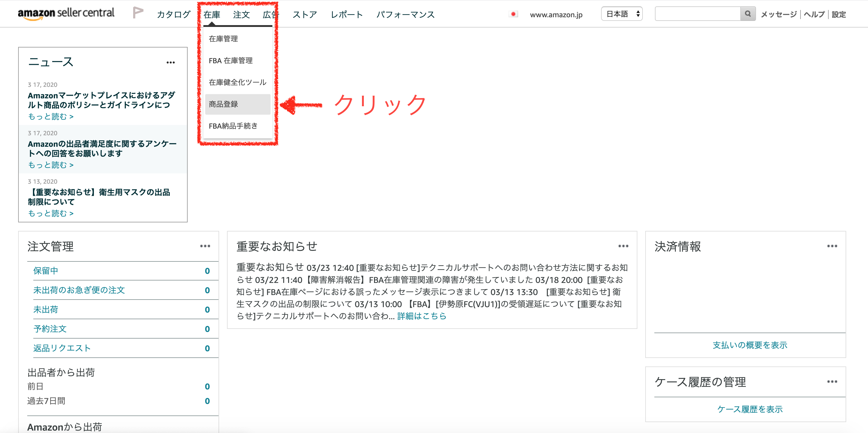
Task: Click 支払いの概要を表示 link
Action: click(x=750, y=345)
